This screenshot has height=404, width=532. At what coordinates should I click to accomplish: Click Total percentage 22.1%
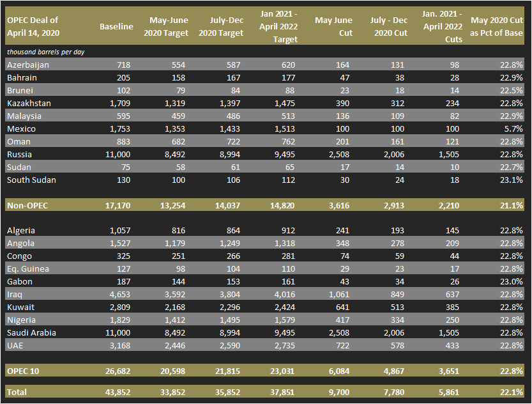[512, 392]
